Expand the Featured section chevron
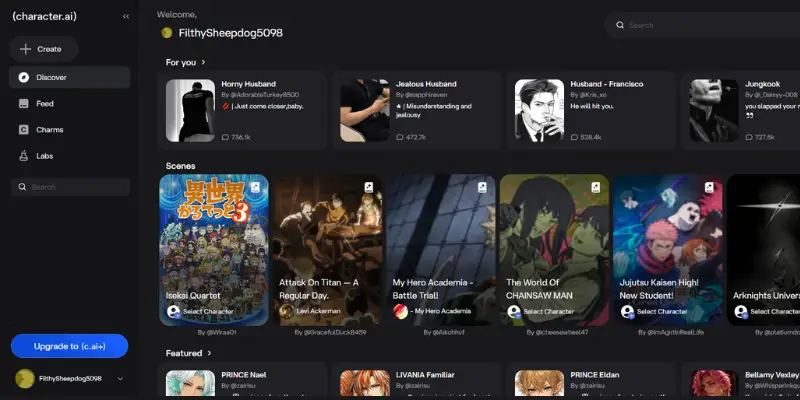 209,353
